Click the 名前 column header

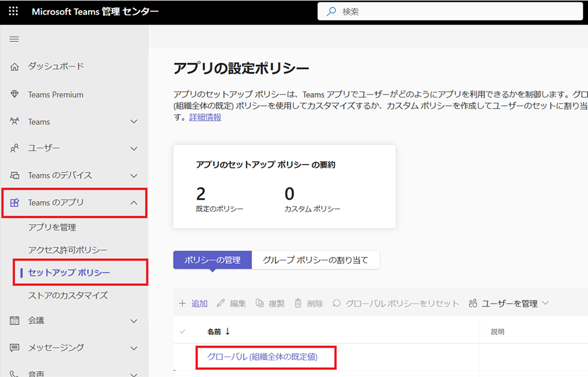tap(214, 332)
